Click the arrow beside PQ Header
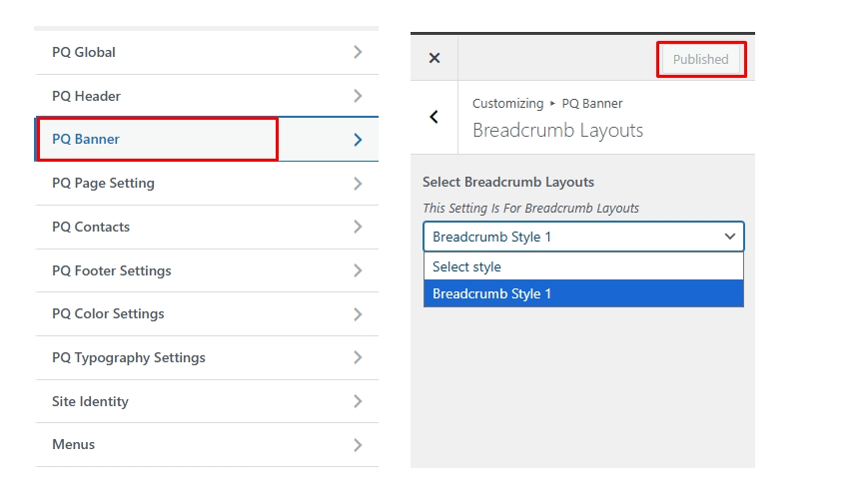 358,96
